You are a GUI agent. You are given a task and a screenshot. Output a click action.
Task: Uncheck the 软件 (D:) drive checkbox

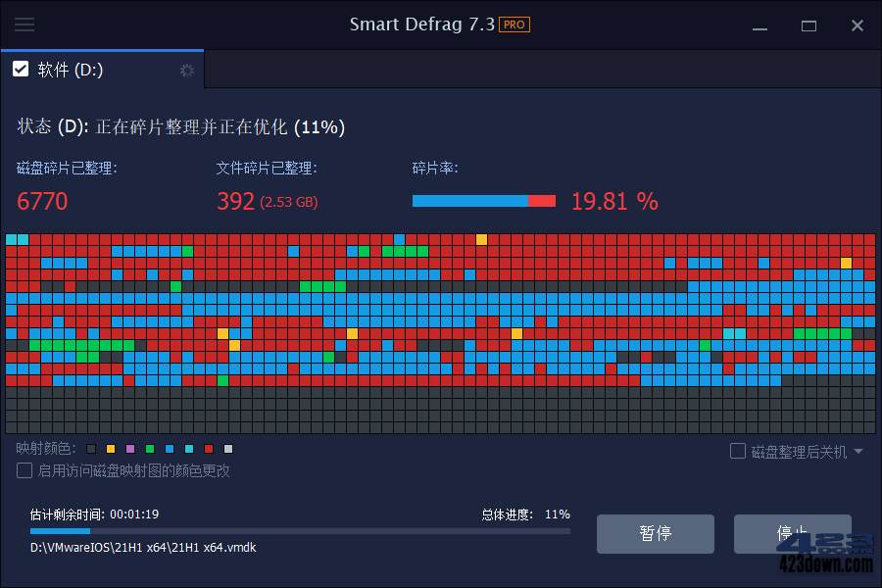(x=20, y=69)
